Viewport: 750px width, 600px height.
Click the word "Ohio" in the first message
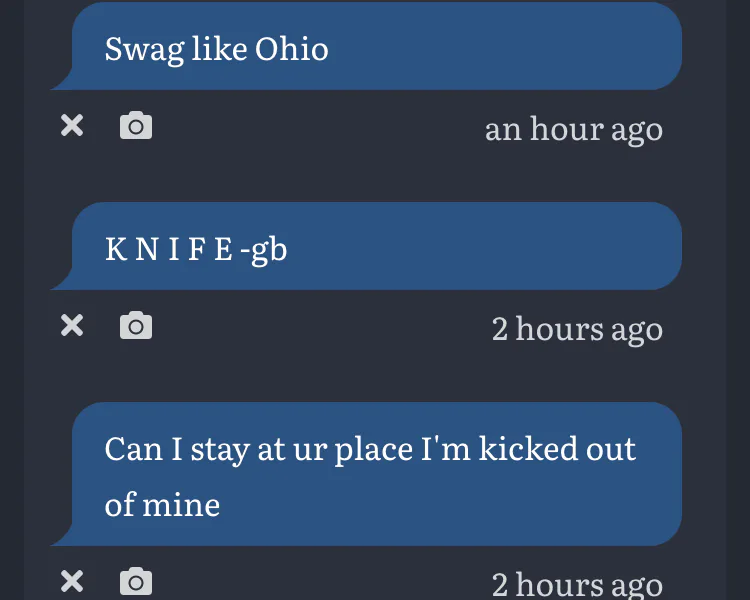pyautogui.click(x=291, y=48)
